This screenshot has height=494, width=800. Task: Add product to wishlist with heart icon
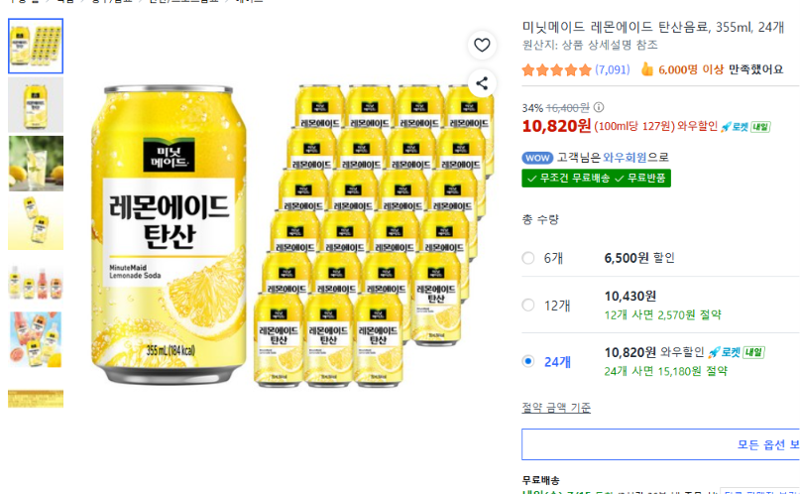point(482,45)
